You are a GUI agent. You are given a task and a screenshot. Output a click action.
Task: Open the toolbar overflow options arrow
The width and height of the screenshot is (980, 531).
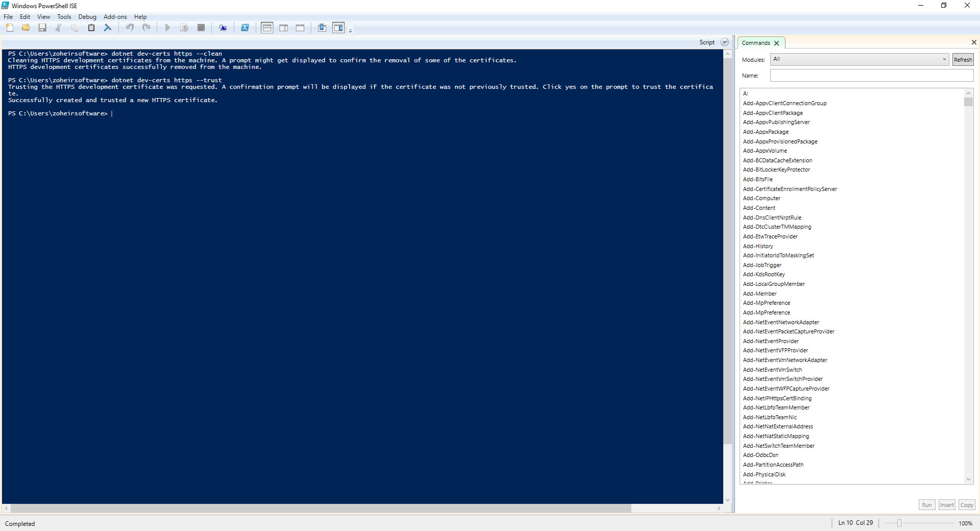point(351,31)
